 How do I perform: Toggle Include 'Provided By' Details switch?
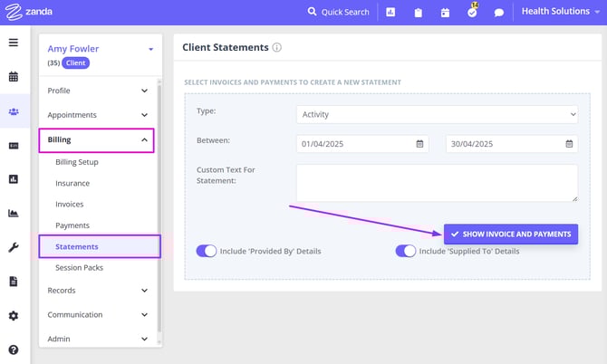coord(207,251)
